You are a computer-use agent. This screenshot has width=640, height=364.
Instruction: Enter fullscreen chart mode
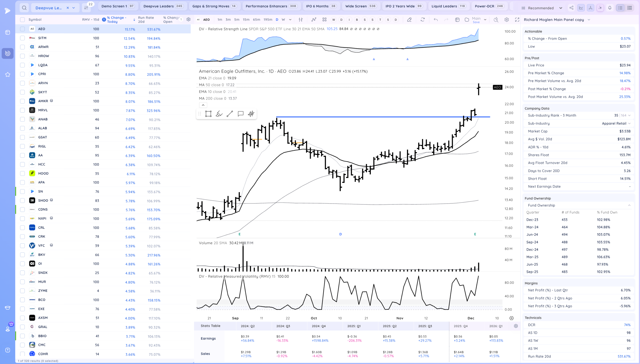coord(517,19)
